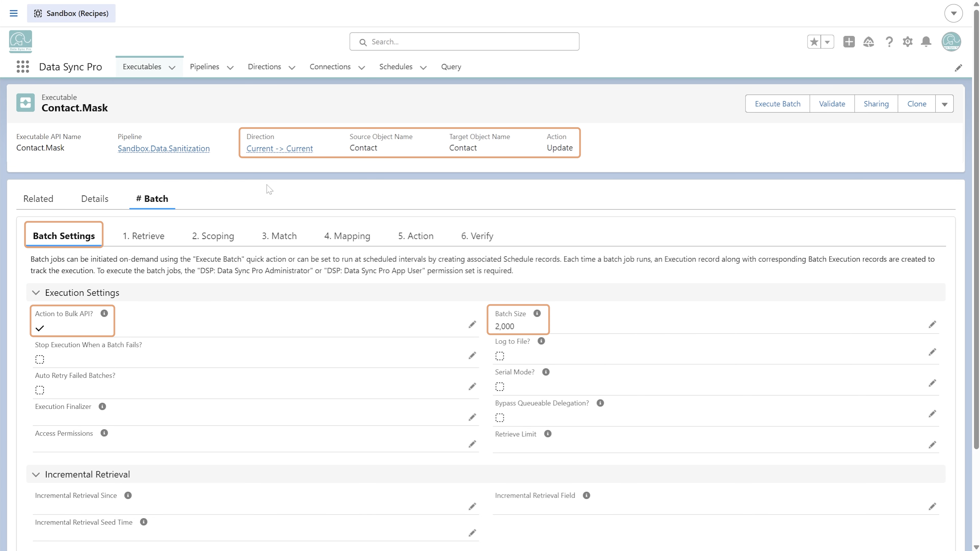Show info tooltip for Access Permissions
This screenshot has height=551, width=980.
104,433
